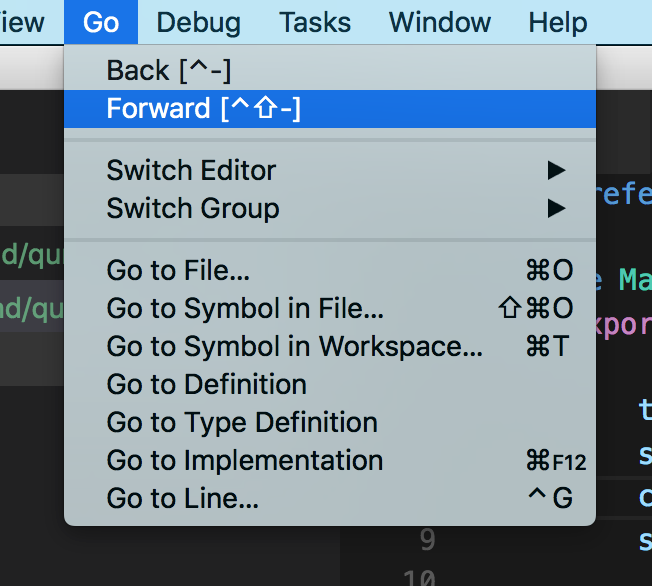Choose Go to Definition
Screen dimensions: 652x586
tap(206, 384)
